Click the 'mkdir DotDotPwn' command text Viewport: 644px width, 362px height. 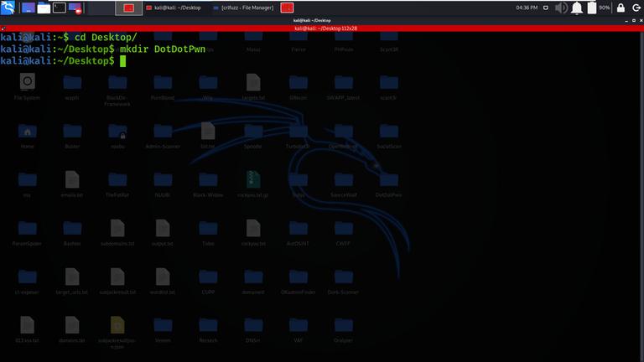tap(162, 49)
